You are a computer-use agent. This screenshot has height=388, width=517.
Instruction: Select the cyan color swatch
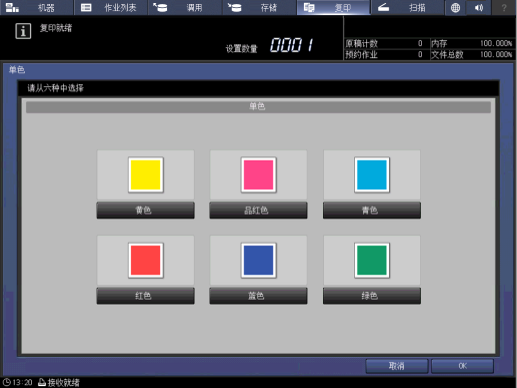pos(372,175)
